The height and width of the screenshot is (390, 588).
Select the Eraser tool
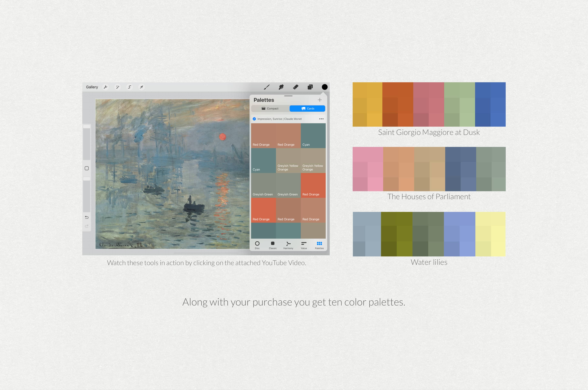click(x=296, y=87)
